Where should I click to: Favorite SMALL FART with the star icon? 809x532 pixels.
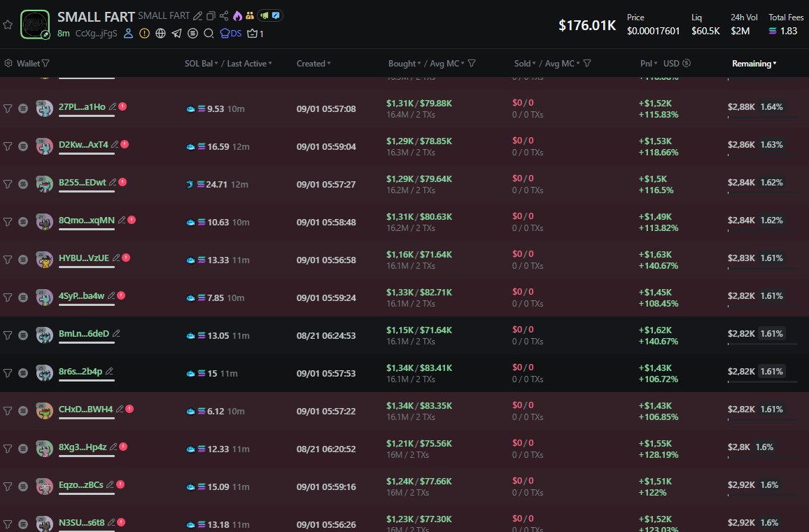tap(8, 24)
